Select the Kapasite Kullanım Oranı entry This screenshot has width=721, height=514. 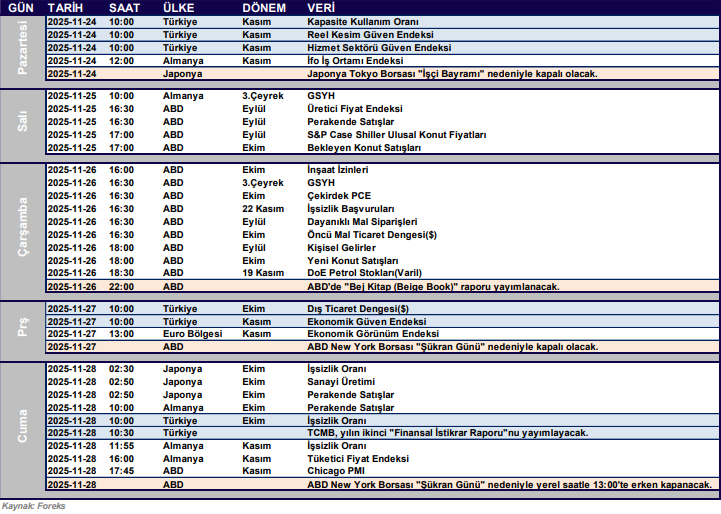coord(363,21)
